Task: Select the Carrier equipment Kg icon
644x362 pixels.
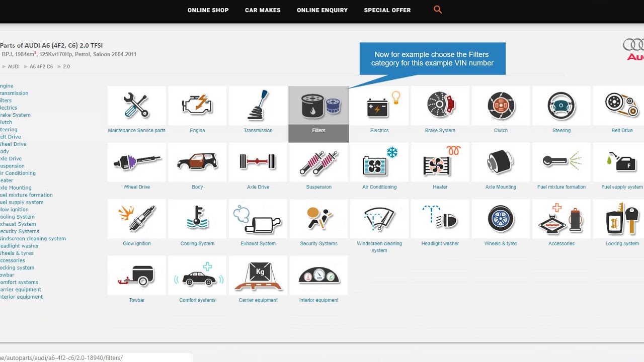Action: coord(258,276)
